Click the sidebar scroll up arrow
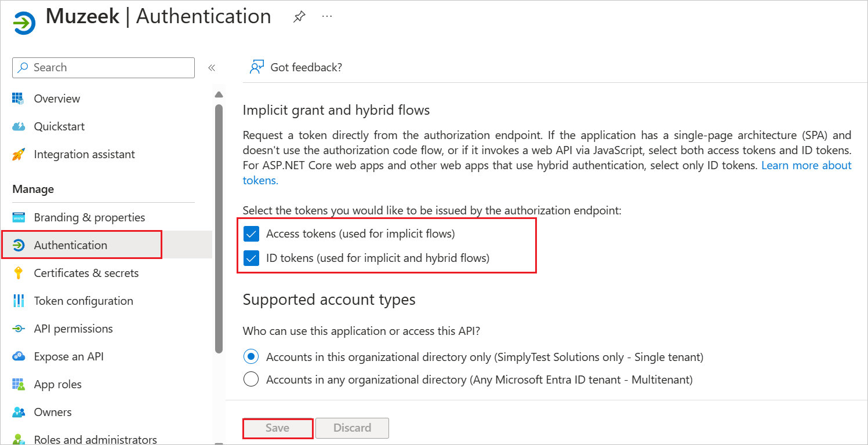 219,94
